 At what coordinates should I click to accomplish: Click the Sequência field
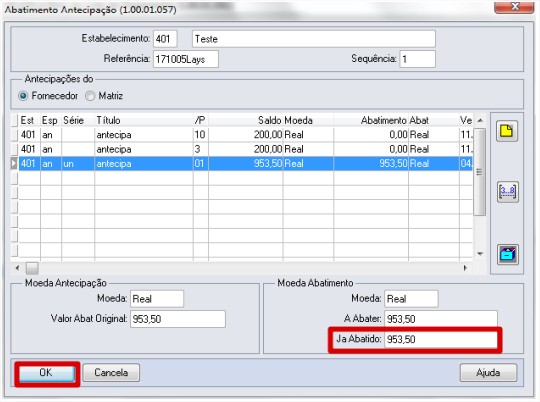(417, 59)
